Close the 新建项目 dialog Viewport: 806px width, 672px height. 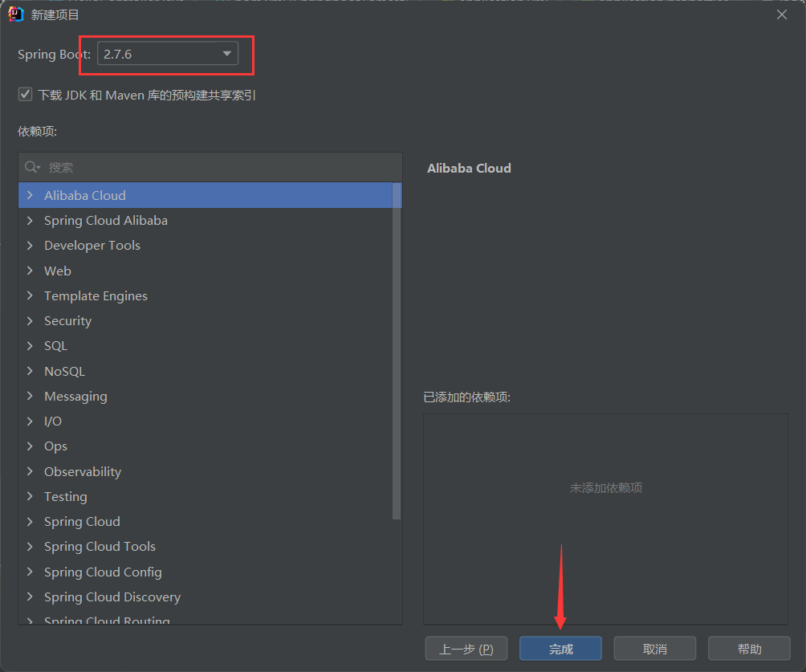coord(782,14)
